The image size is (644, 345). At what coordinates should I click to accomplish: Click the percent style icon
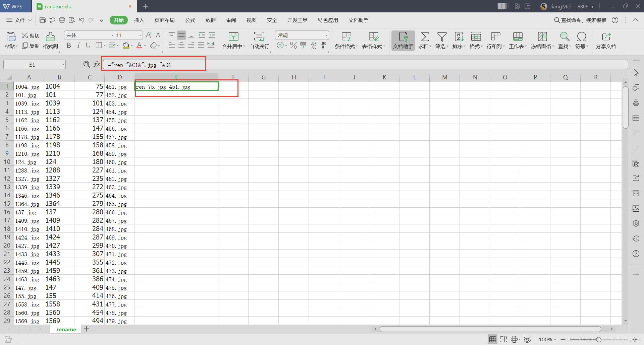coord(293,45)
